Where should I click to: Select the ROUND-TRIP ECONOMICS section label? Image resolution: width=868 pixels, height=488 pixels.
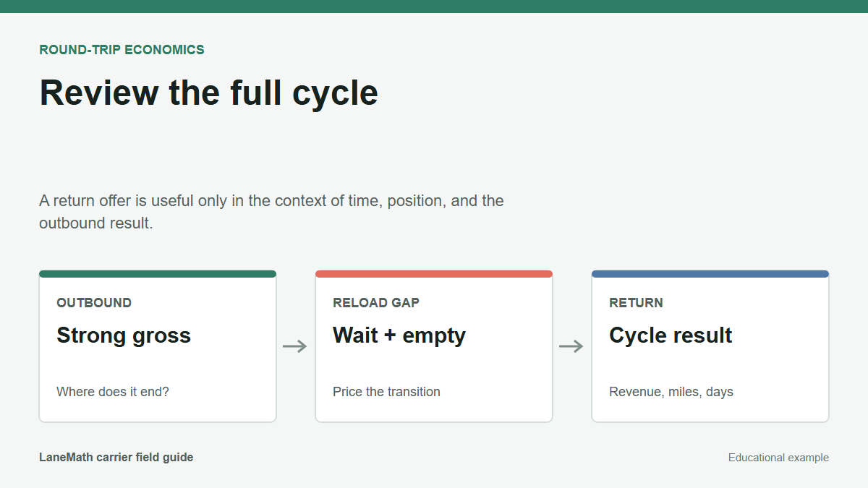click(x=122, y=50)
